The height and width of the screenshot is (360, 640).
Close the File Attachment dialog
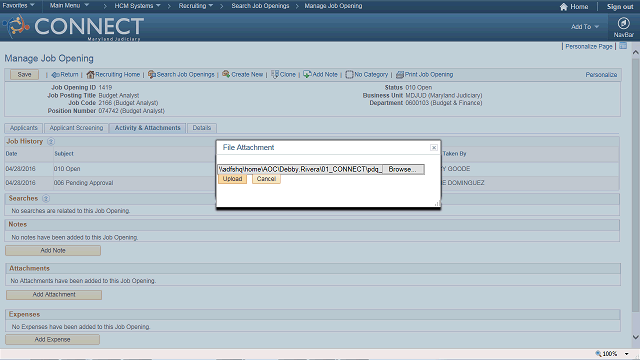(x=434, y=147)
